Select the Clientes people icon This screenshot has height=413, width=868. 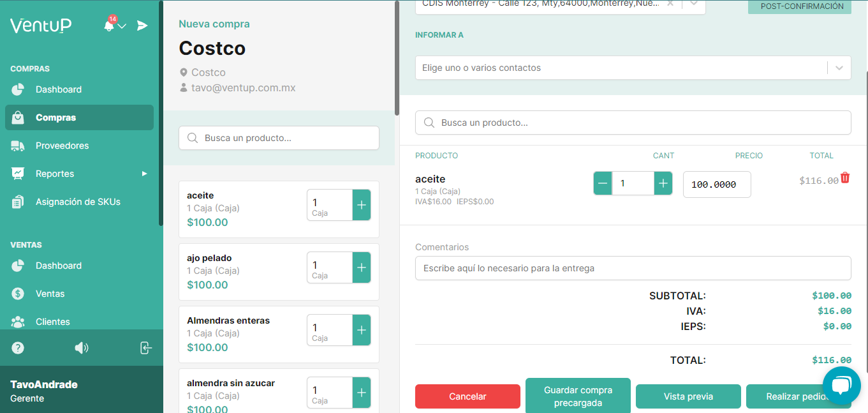click(19, 322)
